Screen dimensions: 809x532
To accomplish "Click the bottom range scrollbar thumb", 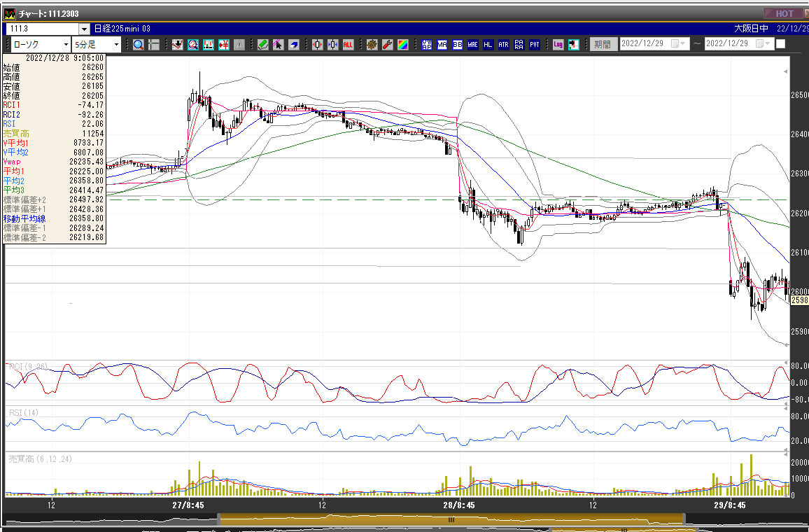I will point(451,519).
